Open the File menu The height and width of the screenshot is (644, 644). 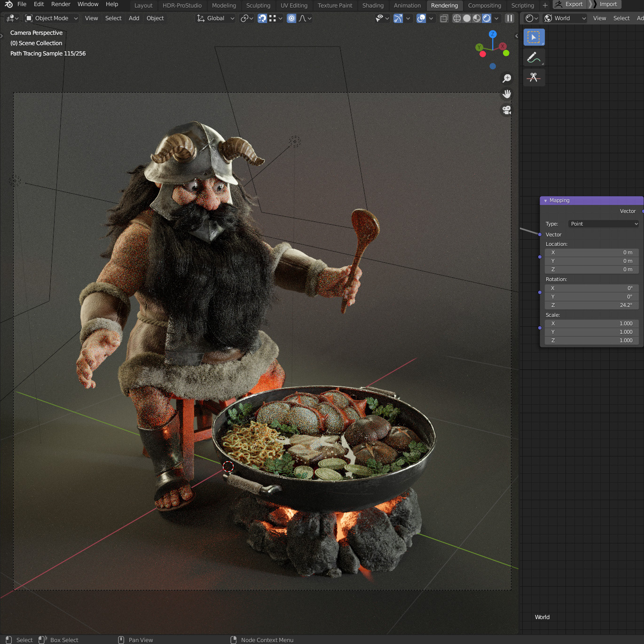click(22, 4)
